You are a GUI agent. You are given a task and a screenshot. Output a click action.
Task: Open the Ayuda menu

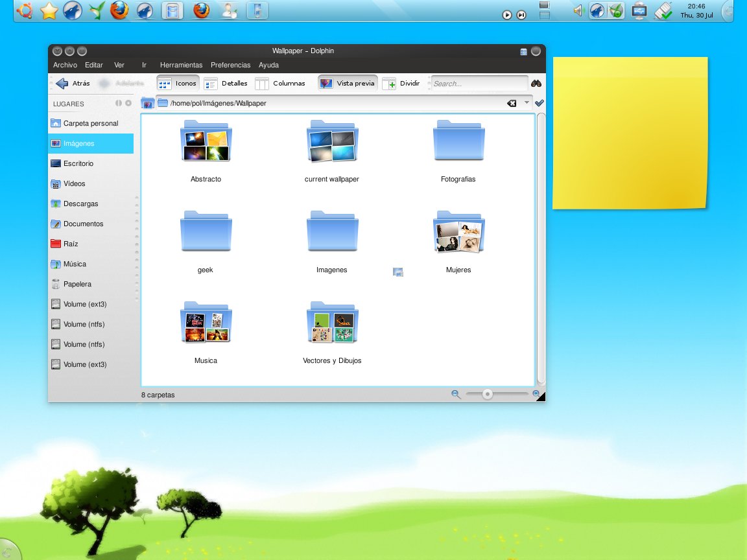tap(268, 65)
